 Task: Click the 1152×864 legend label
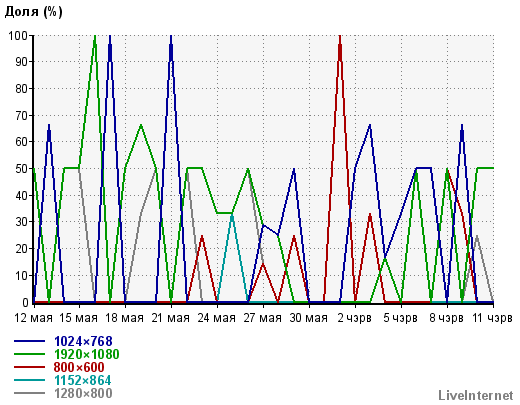83,380
